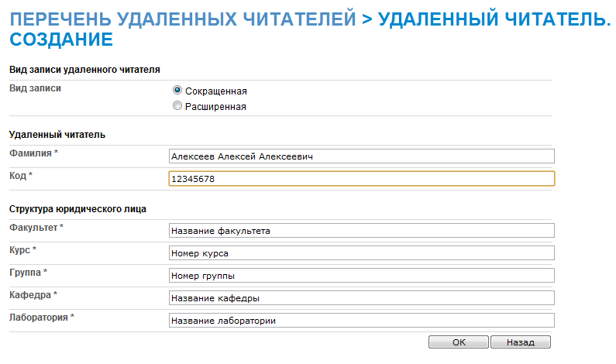Focus the Фамилия input field
Viewport: 616px width, 364px height.
(x=361, y=156)
